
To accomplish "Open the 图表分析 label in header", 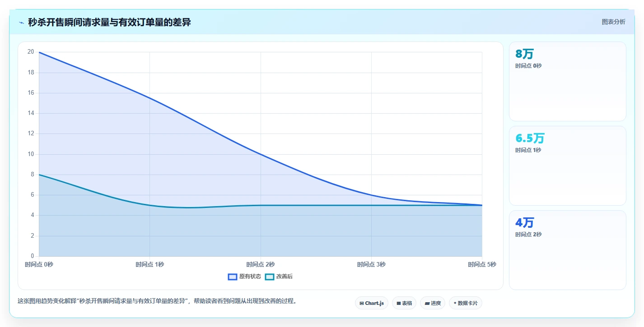I will pyautogui.click(x=613, y=22).
